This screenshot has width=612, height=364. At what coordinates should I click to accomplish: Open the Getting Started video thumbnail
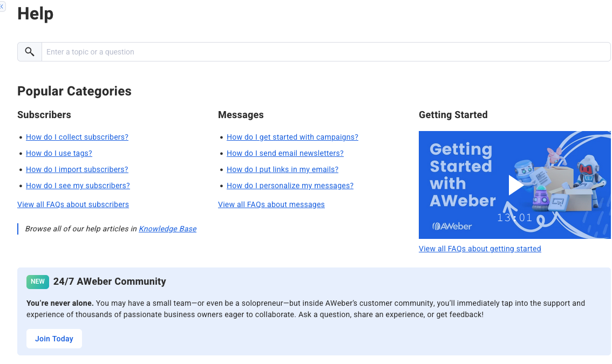(x=514, y=184)
